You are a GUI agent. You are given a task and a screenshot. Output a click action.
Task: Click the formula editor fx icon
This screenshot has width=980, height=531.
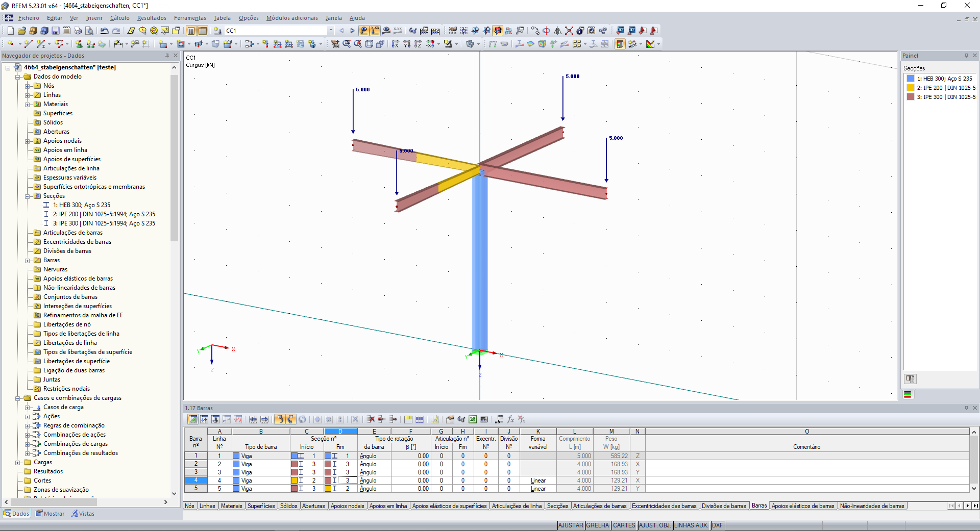point(510,419)
